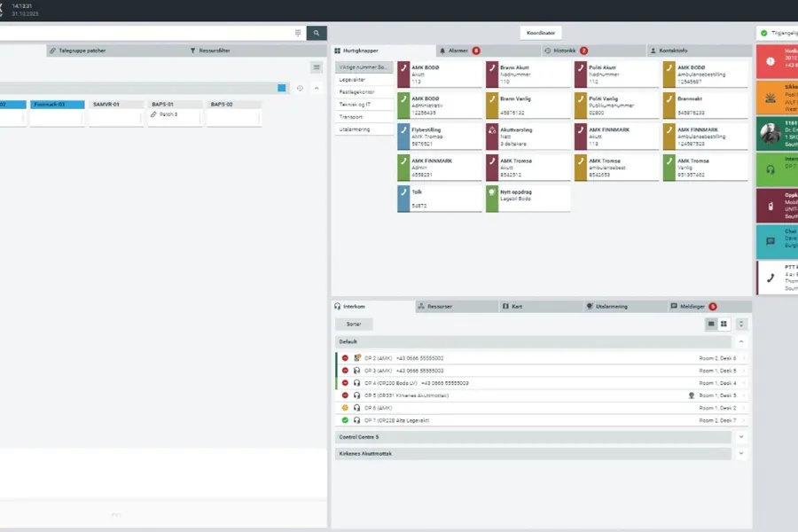
Task: Expand the Control Centre 5 group
Action: tap(741, 437)
